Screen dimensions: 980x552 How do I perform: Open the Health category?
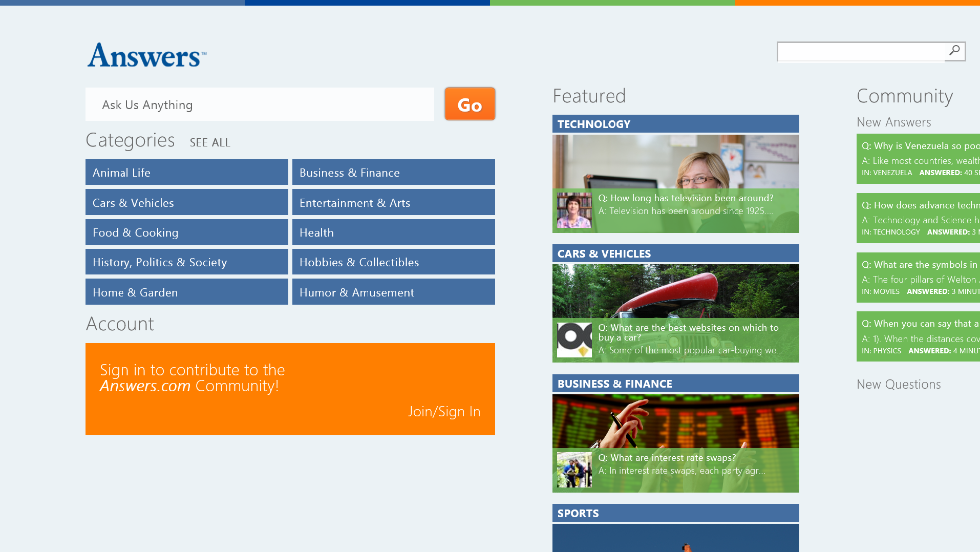(x=393, y=232)
